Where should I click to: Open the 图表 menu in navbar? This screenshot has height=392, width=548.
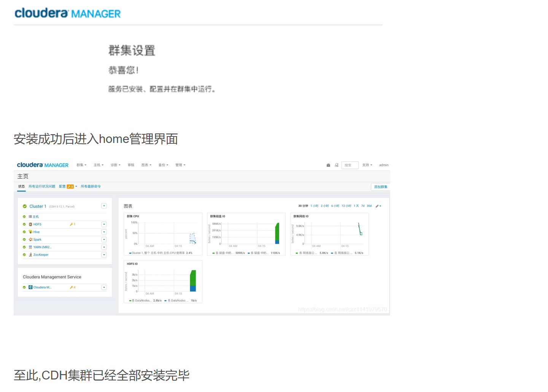coord(146,165)
